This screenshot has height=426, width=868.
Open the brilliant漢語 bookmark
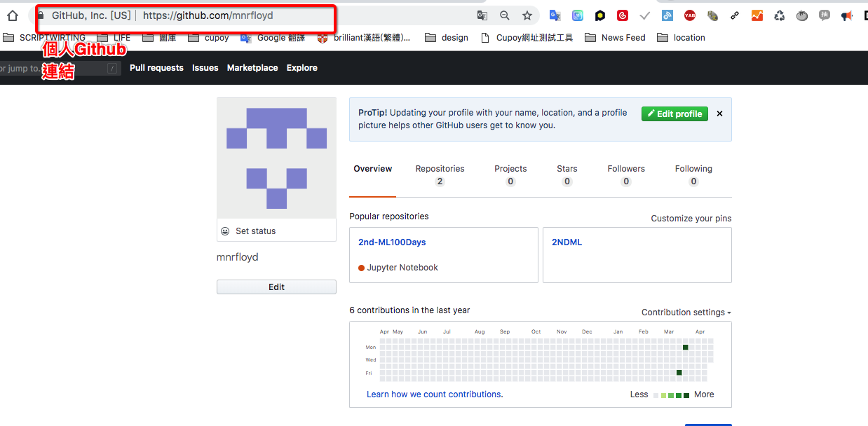(364, 38)
